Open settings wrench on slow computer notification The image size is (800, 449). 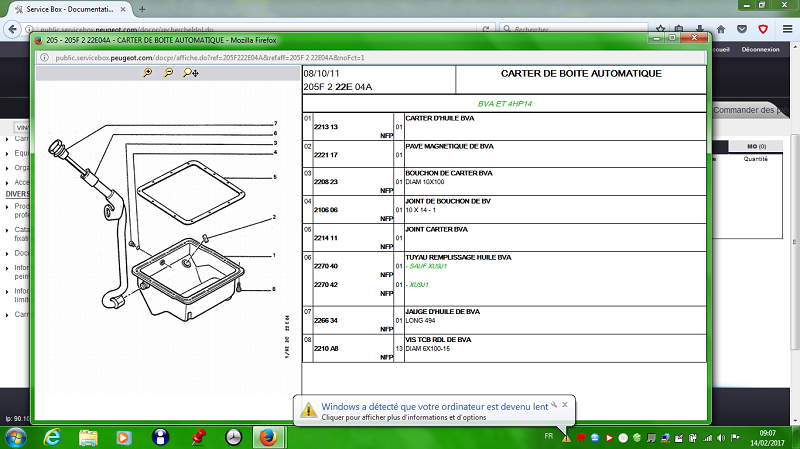(x=554, y=405)
